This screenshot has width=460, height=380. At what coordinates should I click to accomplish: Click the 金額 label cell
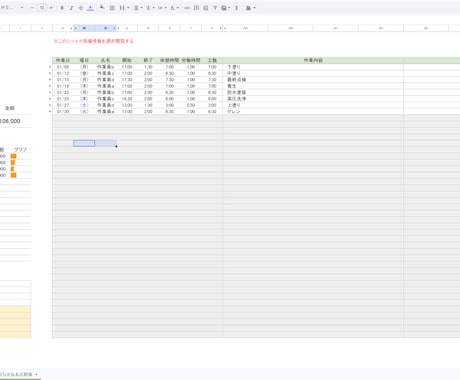point(10,108)
